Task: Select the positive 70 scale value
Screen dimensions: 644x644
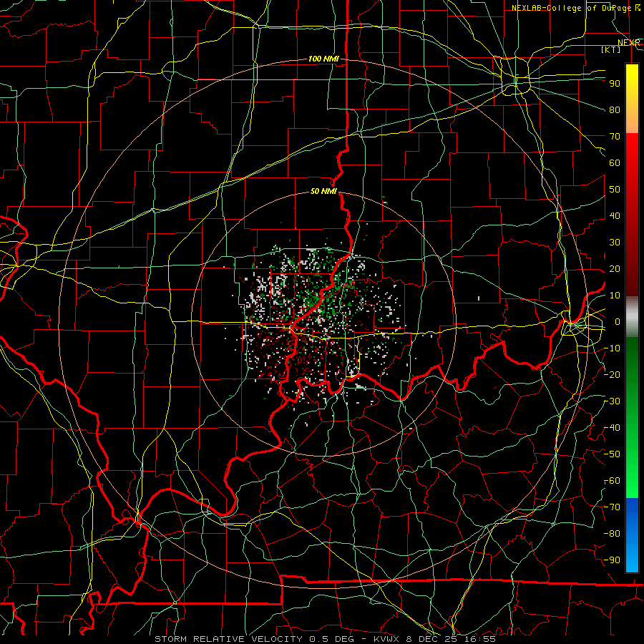Action: 615,137
